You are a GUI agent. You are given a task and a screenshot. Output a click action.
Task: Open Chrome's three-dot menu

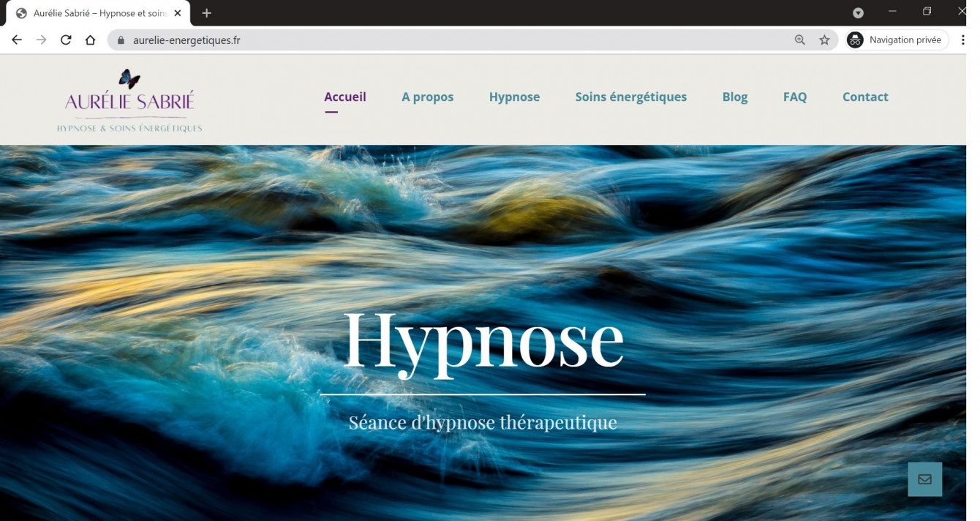click(x=962, y=40)
